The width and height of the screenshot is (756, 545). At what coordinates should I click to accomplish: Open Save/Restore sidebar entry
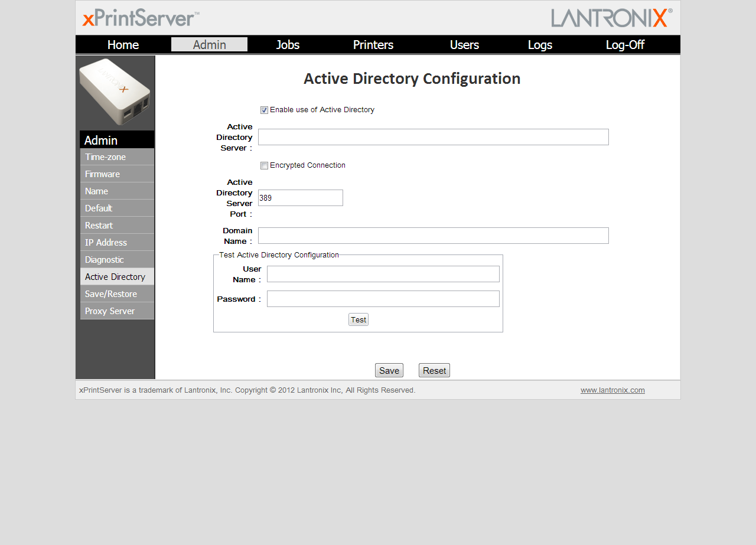(x=117, y=294)
